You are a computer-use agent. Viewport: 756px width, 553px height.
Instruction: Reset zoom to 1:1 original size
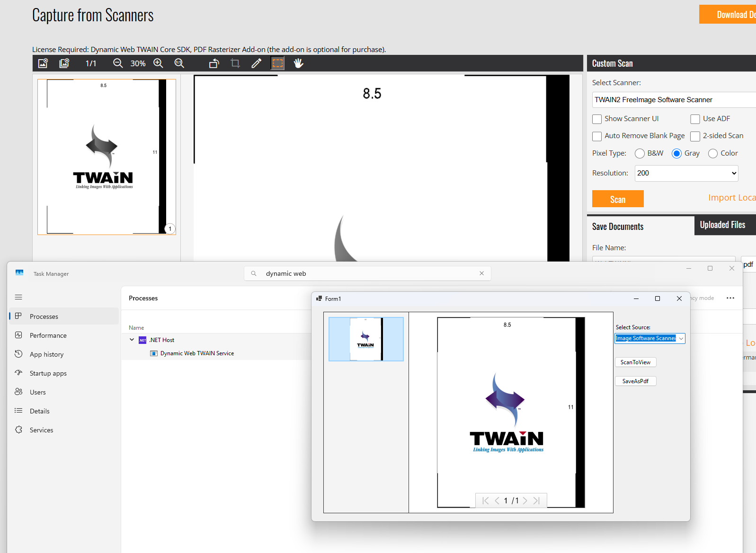coord(179,63)
